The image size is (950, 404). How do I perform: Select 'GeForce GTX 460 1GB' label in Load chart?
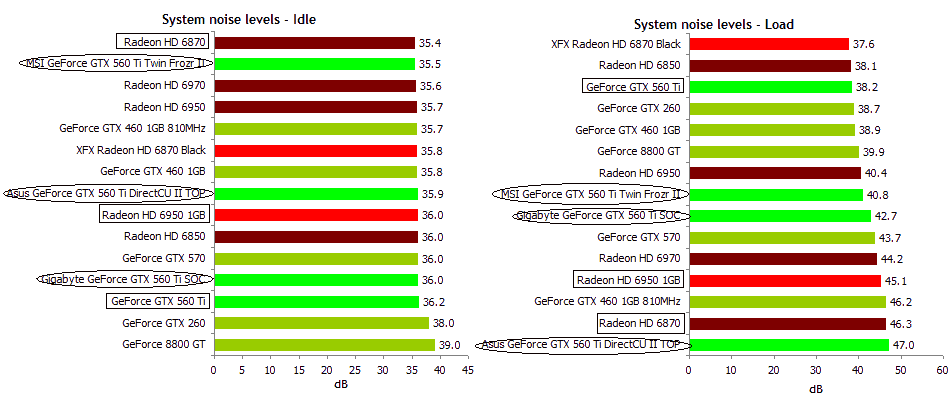[x=628, y=130]
